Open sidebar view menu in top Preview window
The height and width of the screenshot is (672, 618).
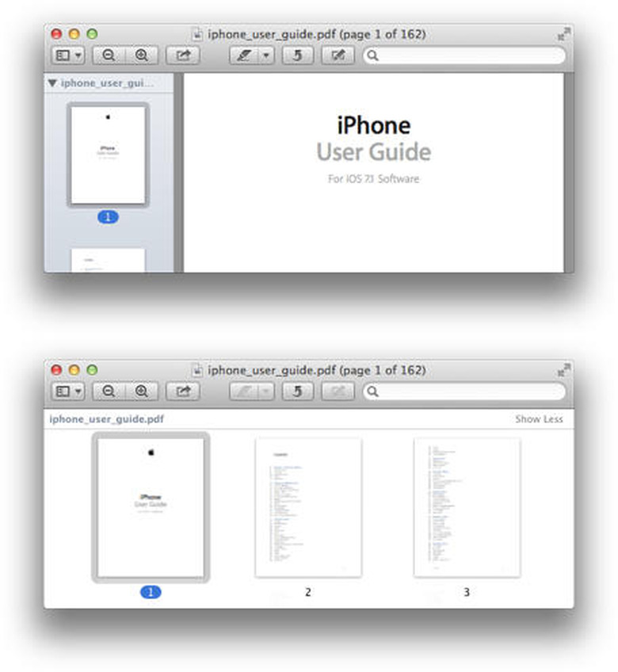coord(68,55)
